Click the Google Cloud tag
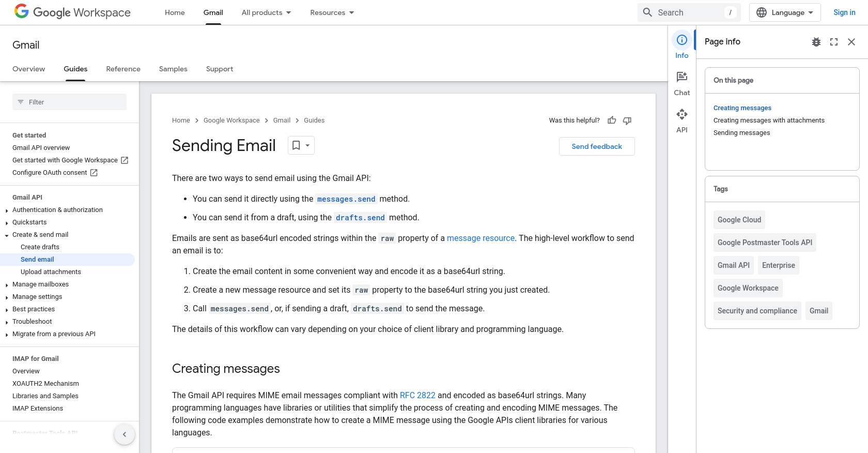Image resolution: width=868 pixels, height=453 pixels. (739, 220)
